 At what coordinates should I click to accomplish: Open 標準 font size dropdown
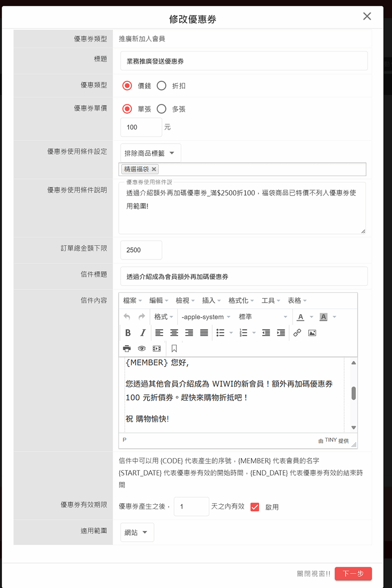[x=263, y=317]
